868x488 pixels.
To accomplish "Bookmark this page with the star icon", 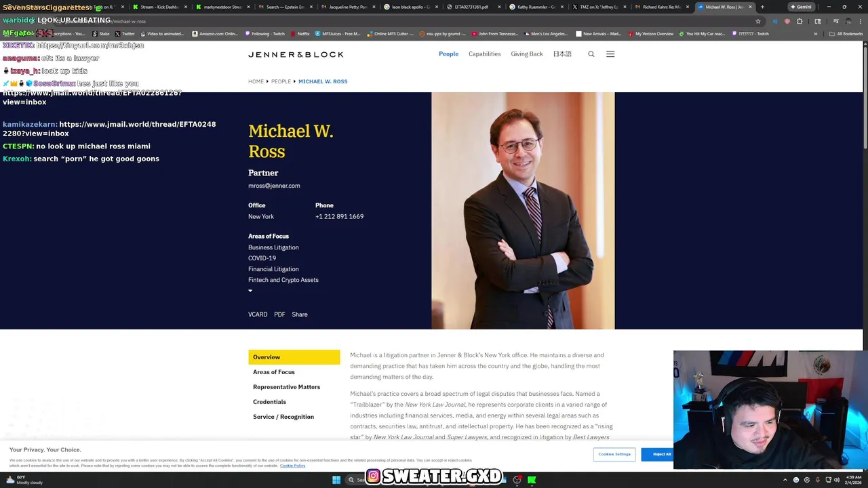I will [x=758, y=21].
